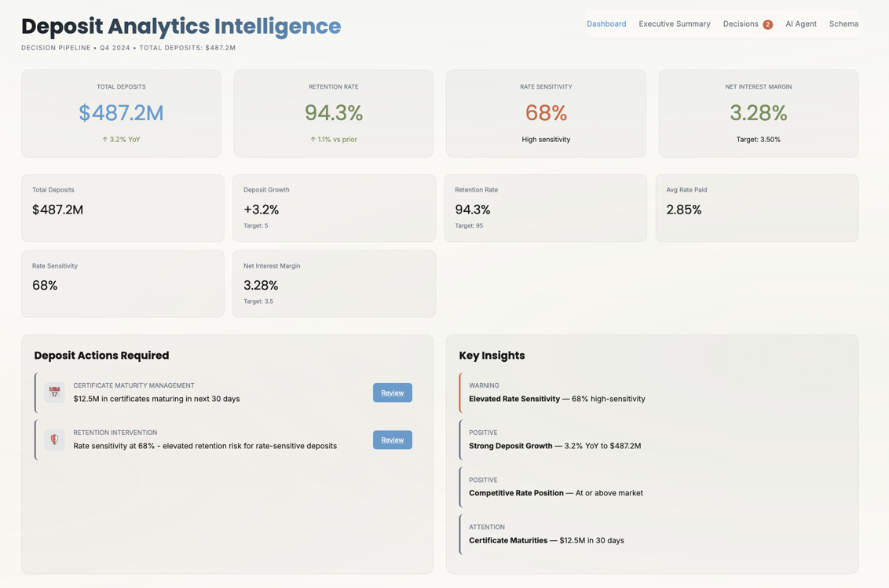This screenshot has width=889, height=588.
Task: Click the shield icon beside Retention Intervention
Action: 53,440
